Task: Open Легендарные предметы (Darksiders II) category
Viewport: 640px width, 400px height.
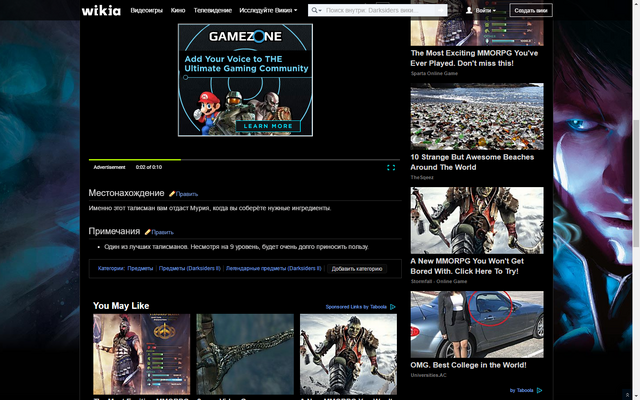Action: (273, 269)
